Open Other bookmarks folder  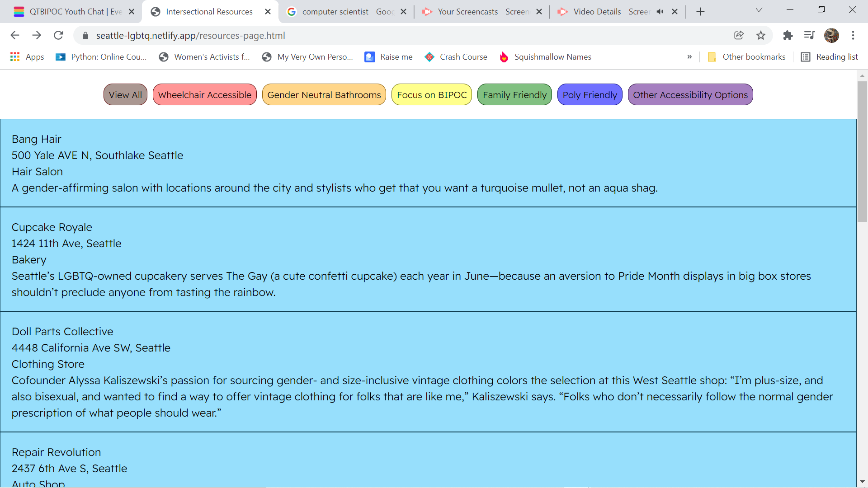click(x=746, y=57)
